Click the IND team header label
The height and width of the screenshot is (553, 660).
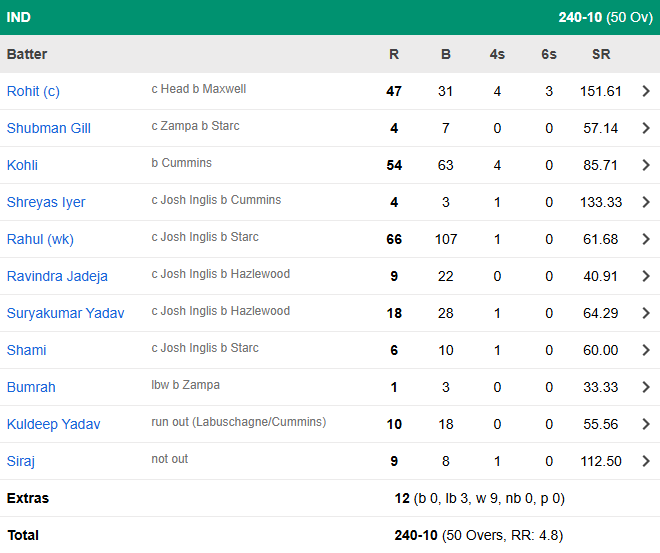19,17
